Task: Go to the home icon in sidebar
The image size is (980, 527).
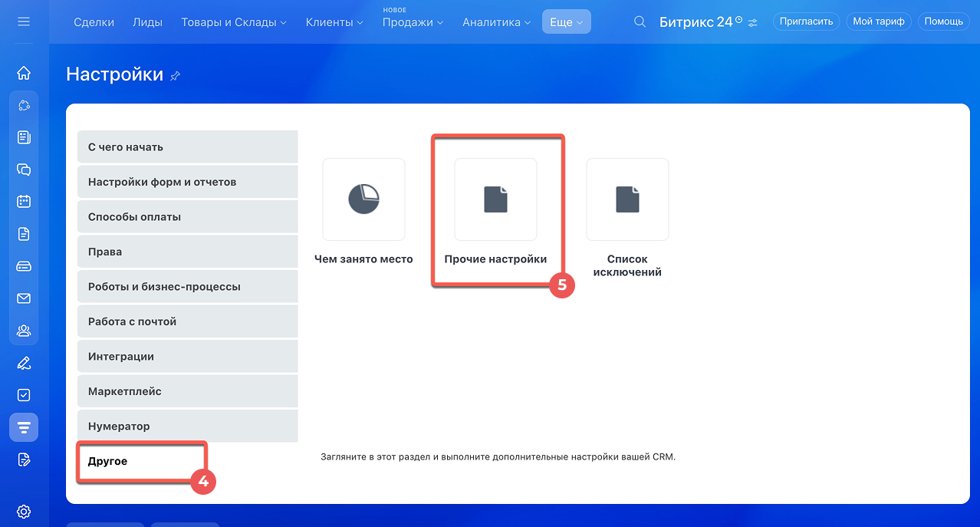Action: (24, 73)
